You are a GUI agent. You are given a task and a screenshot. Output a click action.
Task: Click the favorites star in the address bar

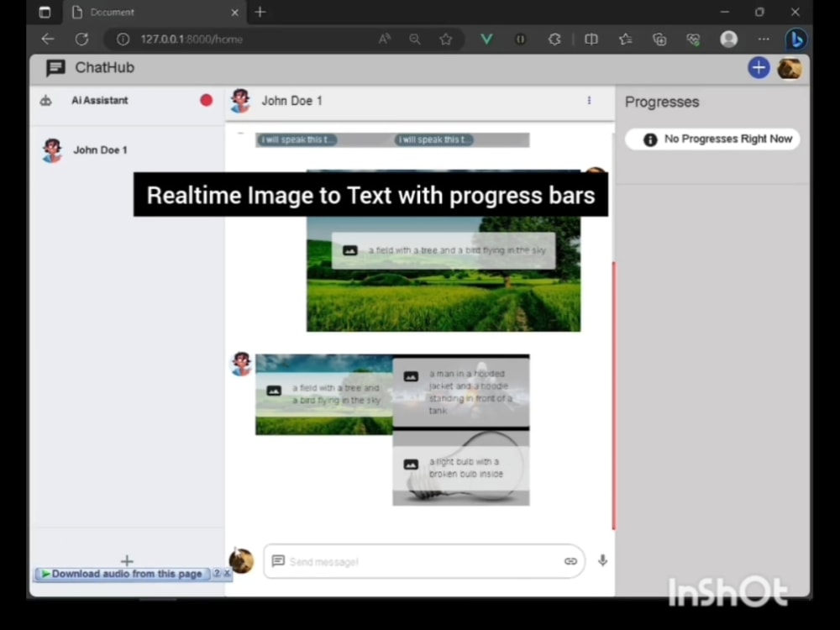pos(446,39)
